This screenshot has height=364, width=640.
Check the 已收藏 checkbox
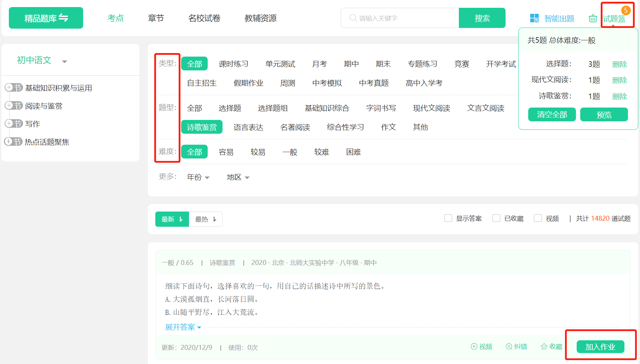click(x=496, y=218)
